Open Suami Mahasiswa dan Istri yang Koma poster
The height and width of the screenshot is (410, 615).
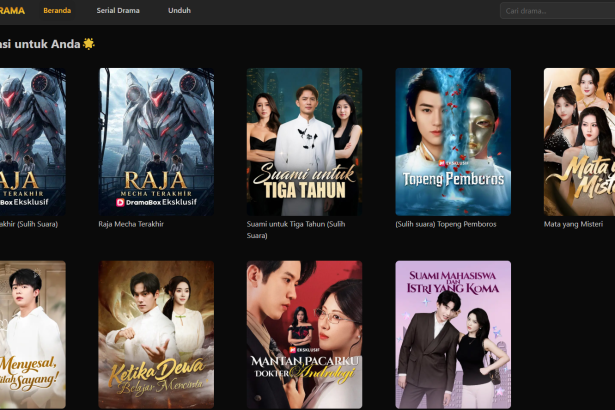tap(453, 335)
